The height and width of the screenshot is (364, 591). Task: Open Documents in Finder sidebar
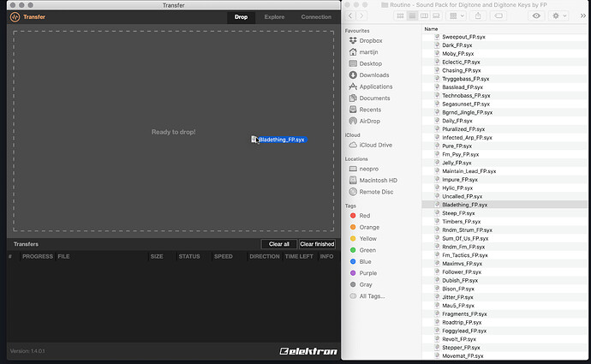(369, 98)
